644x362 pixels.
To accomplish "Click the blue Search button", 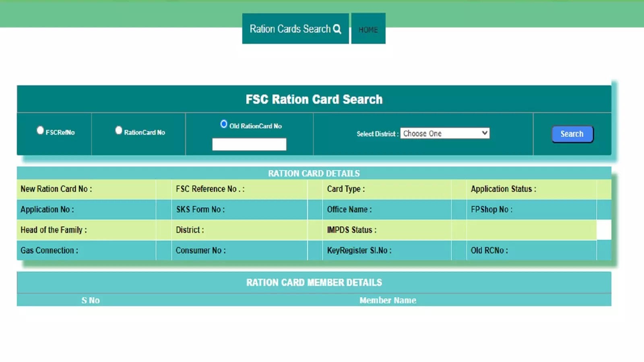I will click(572, 134).
